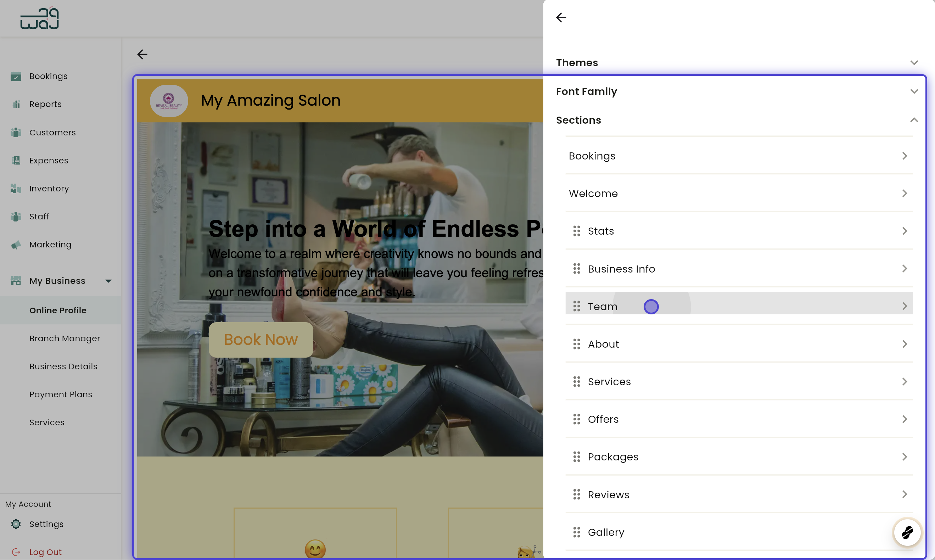This screenshot has width=935, height=560.
Task: Select Online Profile in the sidebar
Action: point(58,310)
